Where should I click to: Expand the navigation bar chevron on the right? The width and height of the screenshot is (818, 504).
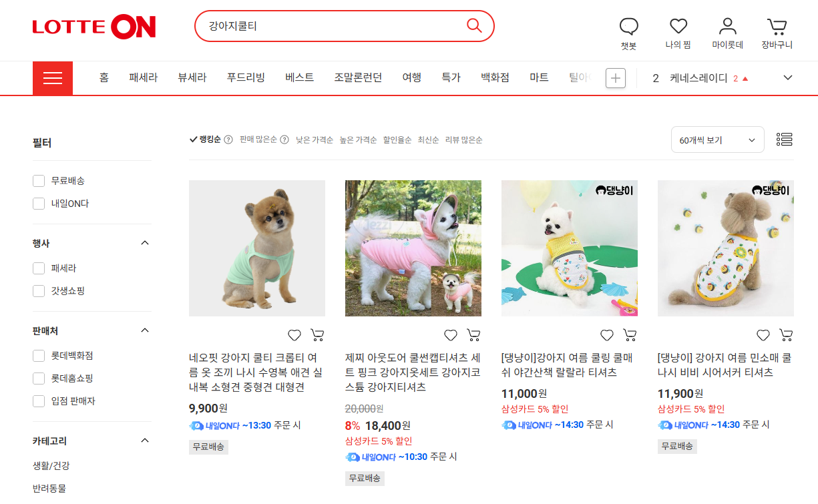(788, 77)
